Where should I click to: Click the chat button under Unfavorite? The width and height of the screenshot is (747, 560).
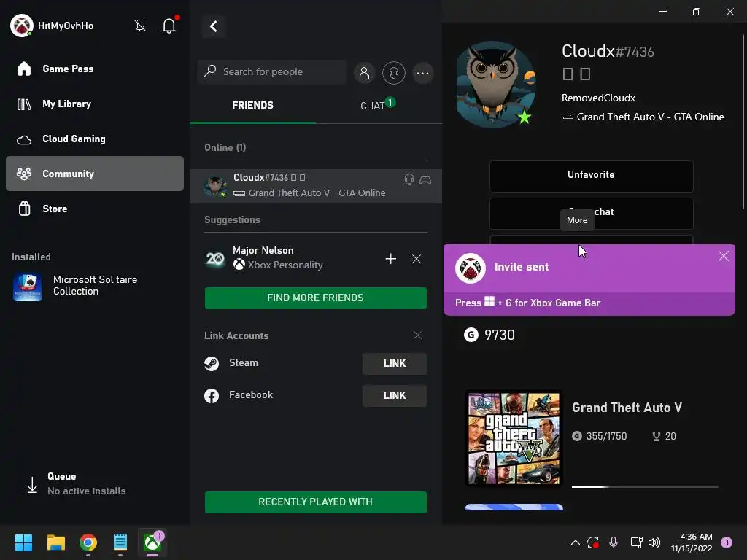(x=591, y=213)
